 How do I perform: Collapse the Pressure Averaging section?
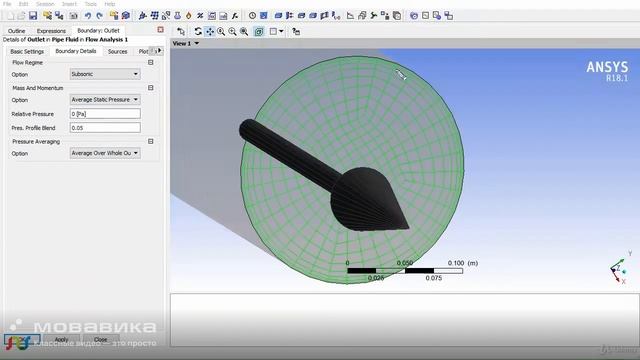pos(151,141)
